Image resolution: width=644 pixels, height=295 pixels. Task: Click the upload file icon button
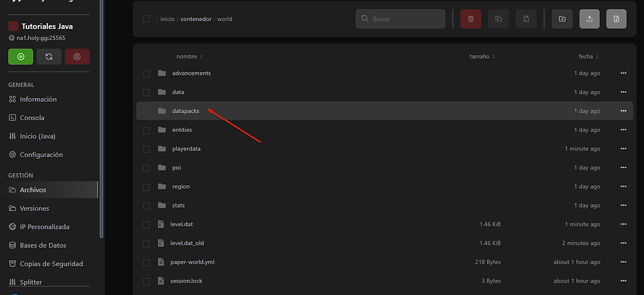589,19
